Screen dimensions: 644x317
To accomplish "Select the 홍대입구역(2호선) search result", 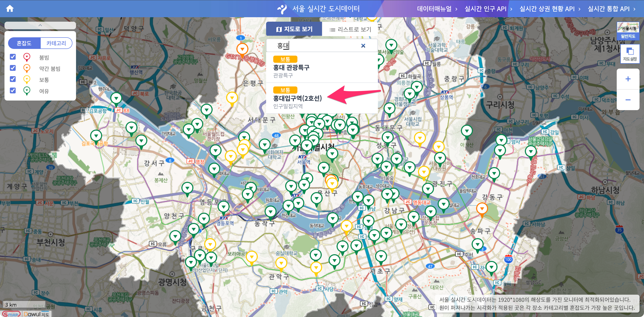I will [x=297, y=98].
